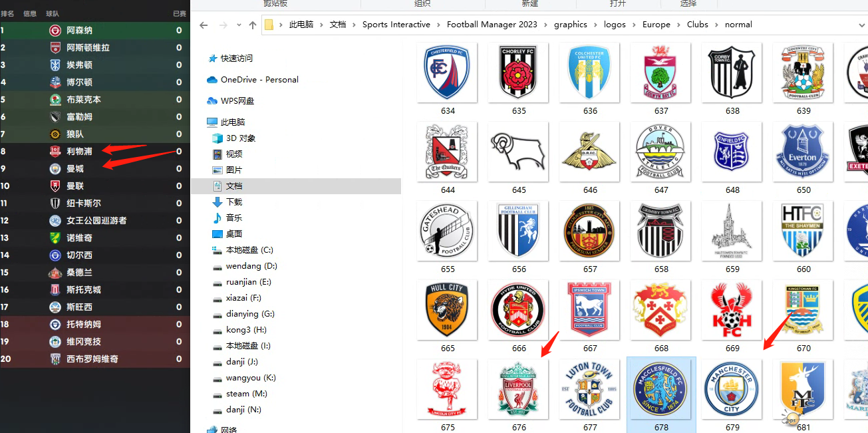Select the Ipswich Town logo file 667
The width and height of the screenshot is (868, 433).
coord(590,310)
